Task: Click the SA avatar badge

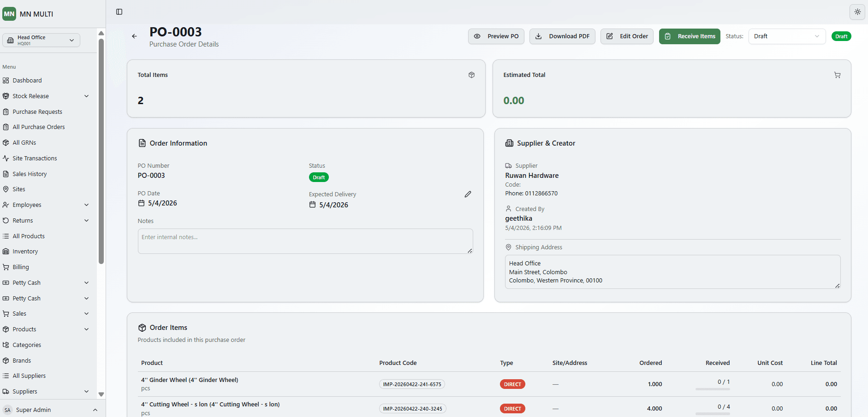Action: (x=7, y=410)
